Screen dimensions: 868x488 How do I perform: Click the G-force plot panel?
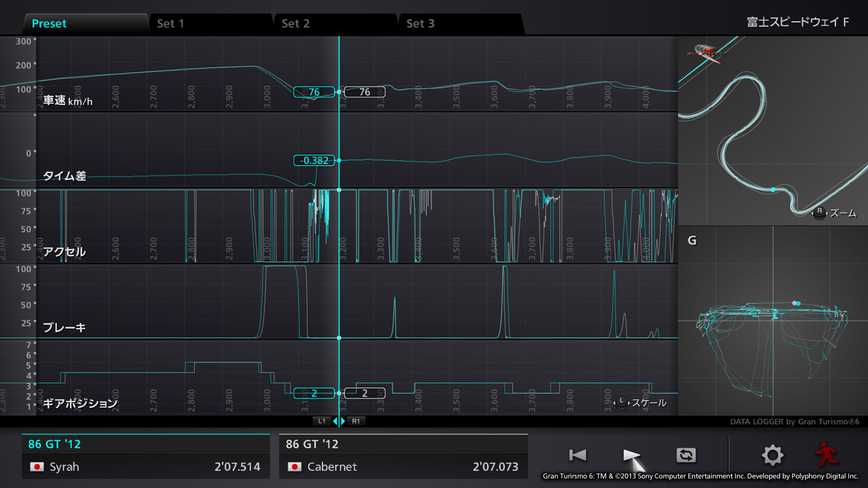click(773, 321)
